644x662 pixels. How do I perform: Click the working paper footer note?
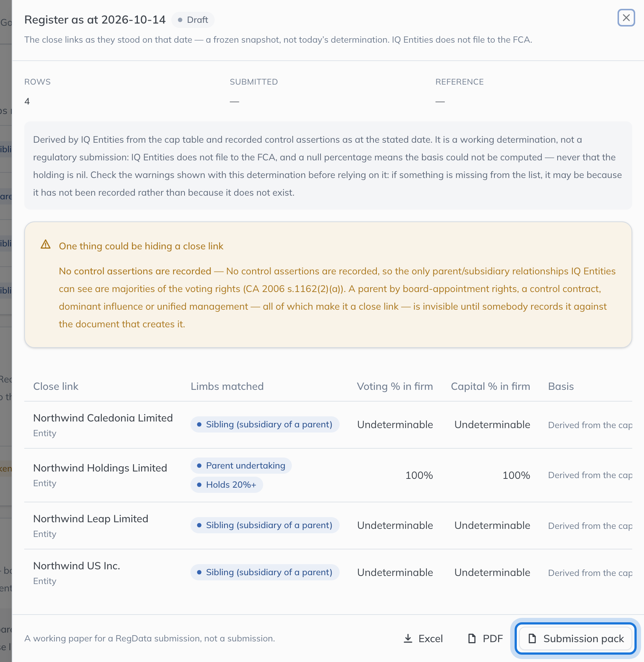(150, 638)
